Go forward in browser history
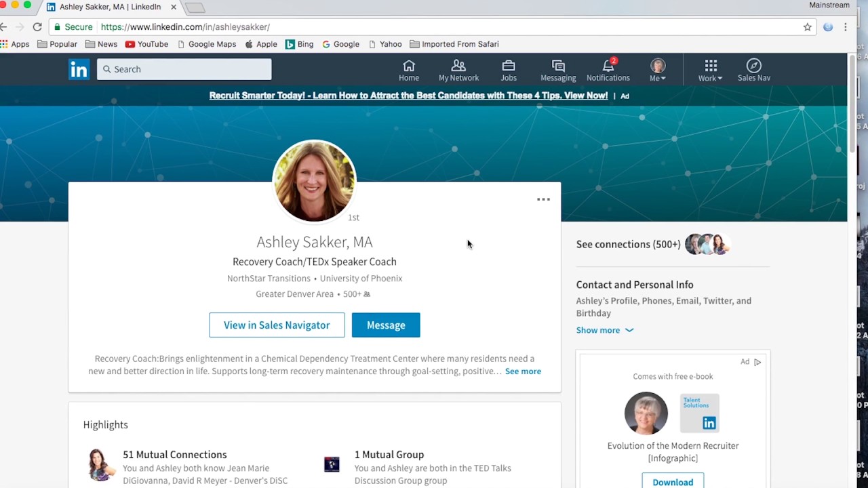Viewport: 868px width, 488px height. coord(20,27)
